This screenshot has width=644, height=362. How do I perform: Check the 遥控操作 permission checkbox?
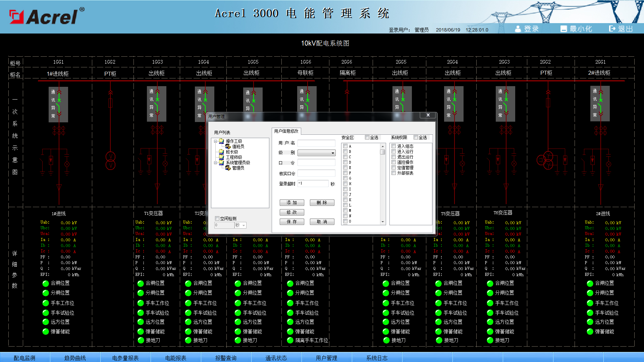pyautogui.click(x=394, y=162)
